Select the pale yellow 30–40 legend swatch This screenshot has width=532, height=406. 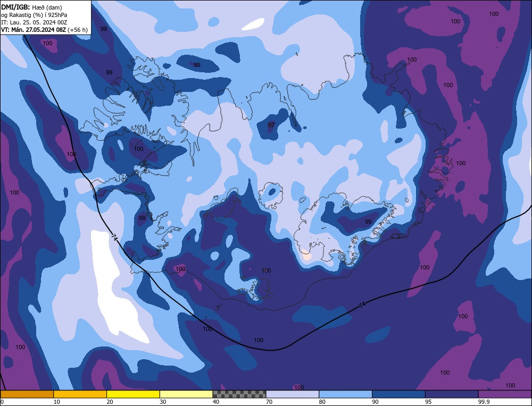coord(186,394)
